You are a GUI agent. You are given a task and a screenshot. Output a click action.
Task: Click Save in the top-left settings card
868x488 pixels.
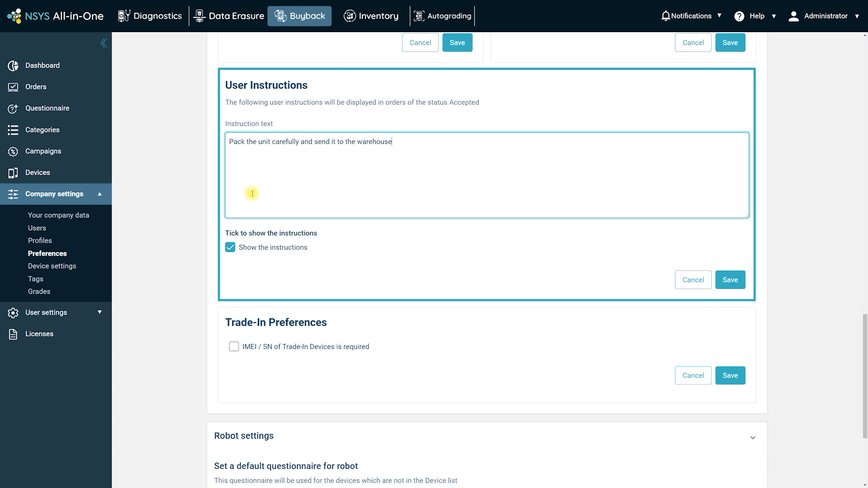tap(457, 42)
